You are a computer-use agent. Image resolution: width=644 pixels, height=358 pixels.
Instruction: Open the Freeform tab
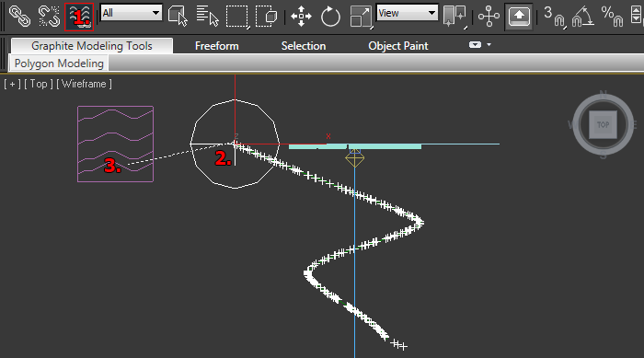point(217,46)
